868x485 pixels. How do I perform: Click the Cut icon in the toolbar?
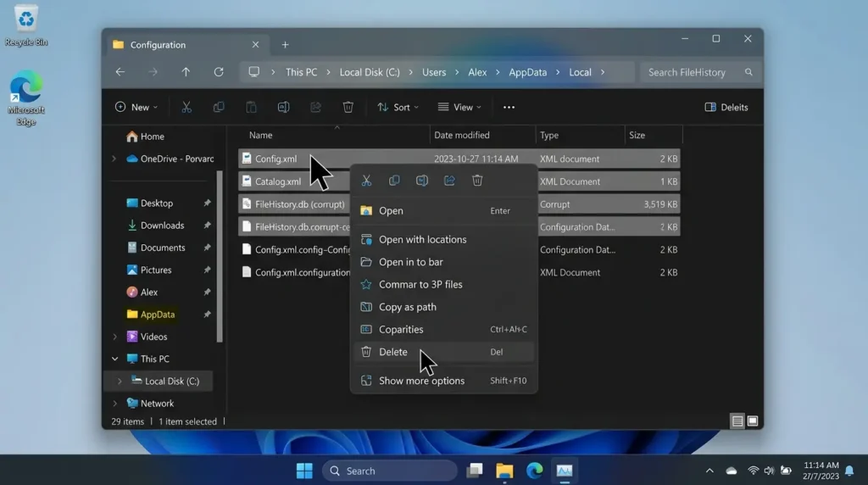[186, 108]
